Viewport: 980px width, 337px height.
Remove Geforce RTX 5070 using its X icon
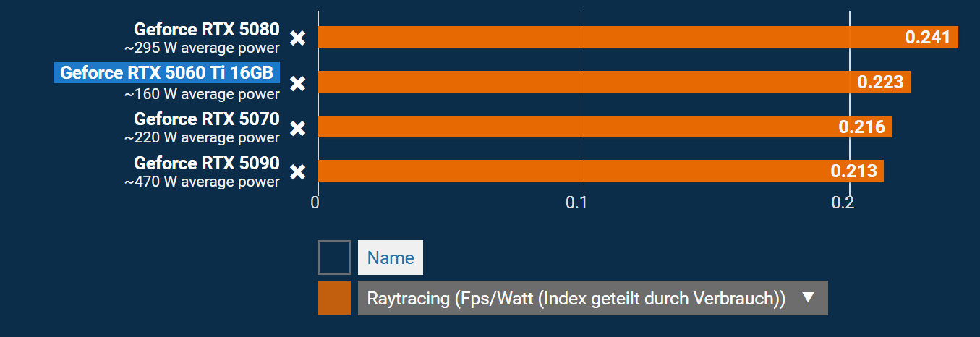coord(297,128)
